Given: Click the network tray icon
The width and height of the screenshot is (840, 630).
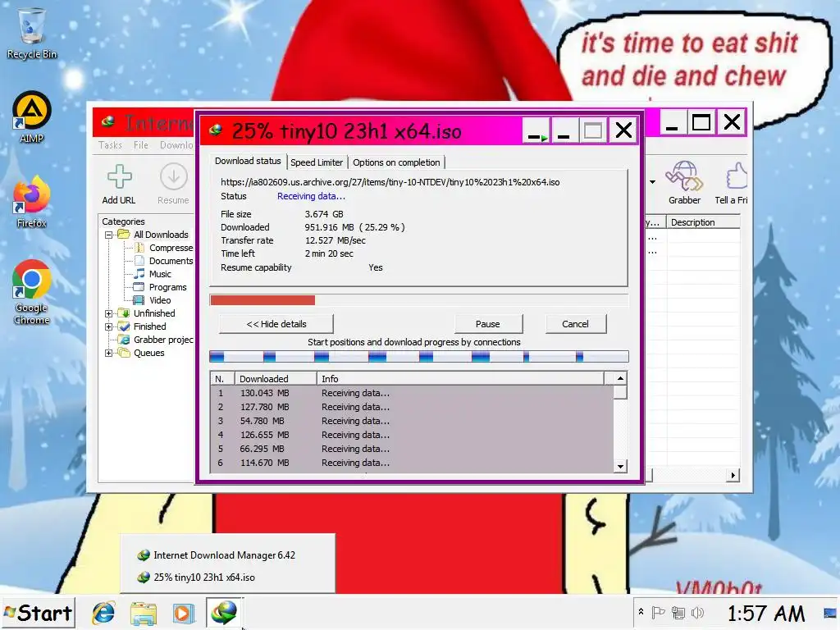Looking at the screenshot, I should (x=678, y=612).
